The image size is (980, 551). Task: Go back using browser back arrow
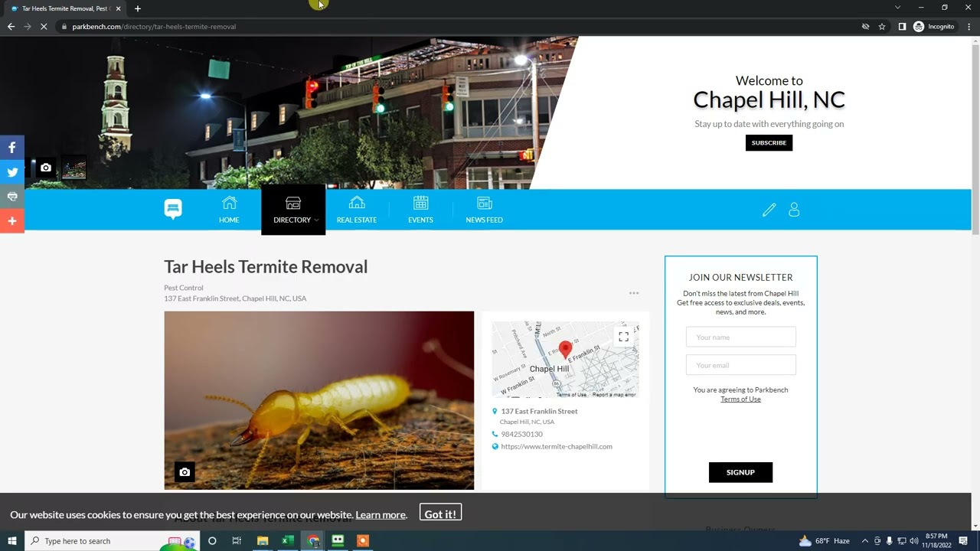(x=11, y=27)
